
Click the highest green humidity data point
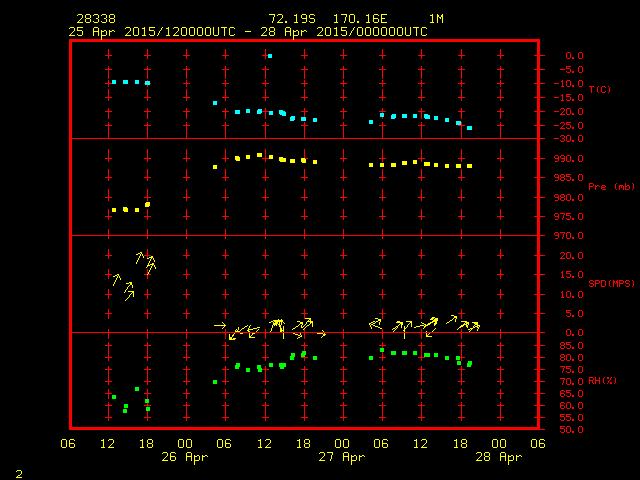382,349
